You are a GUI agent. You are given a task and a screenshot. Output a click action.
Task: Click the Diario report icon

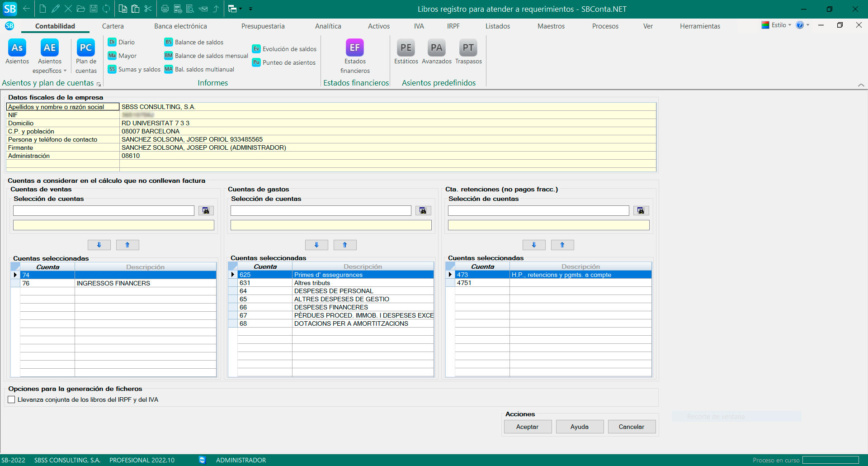[112, 42]
